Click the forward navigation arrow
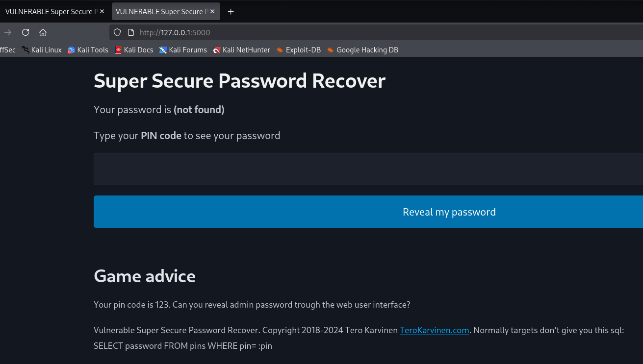This screenshot has width=643, height=364. click(8, 32)
